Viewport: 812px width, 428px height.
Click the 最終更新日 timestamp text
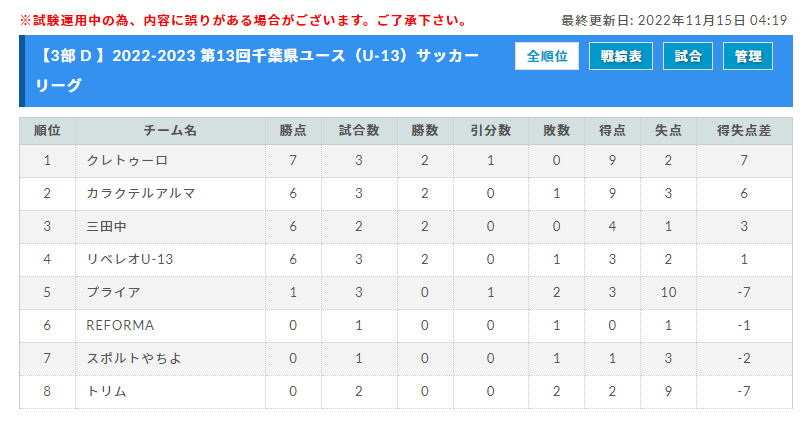tap(674, 21)
